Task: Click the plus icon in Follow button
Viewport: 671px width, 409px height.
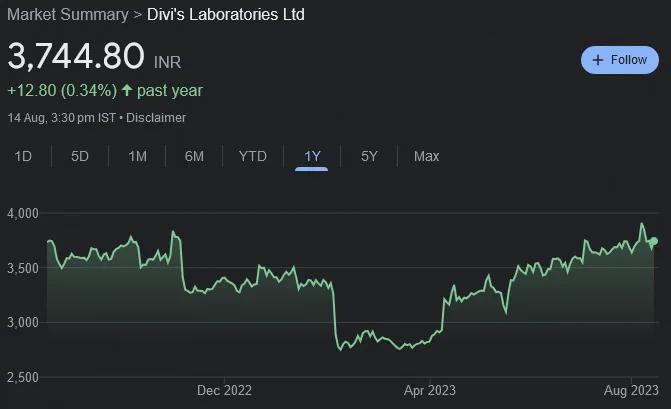Action: click(597, 60)
